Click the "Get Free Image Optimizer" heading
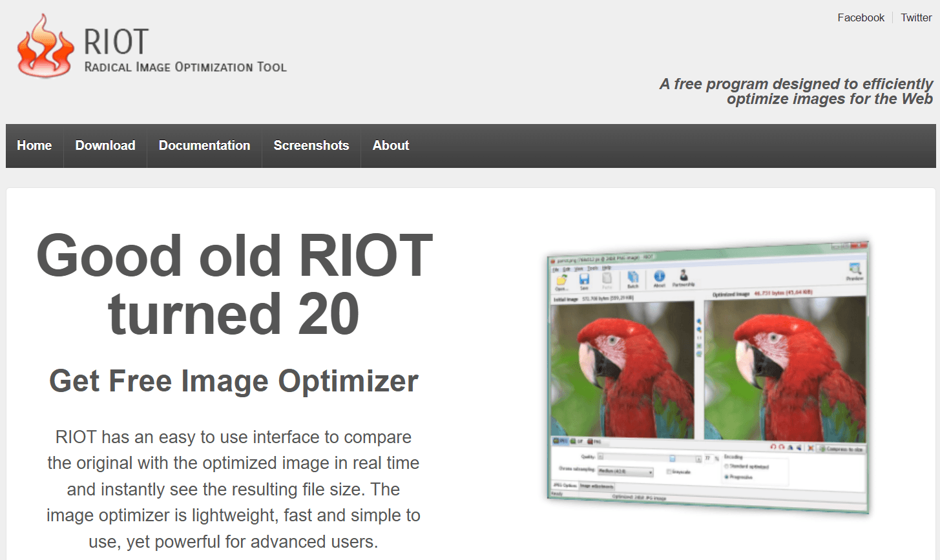This screenshot has width=940, height=560. pos(234,381)
